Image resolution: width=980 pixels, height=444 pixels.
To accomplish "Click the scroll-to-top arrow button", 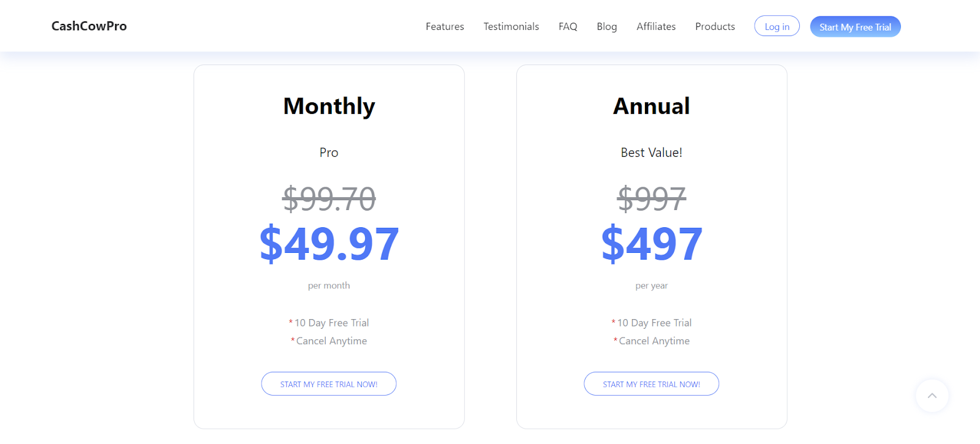I will (932, 396).
